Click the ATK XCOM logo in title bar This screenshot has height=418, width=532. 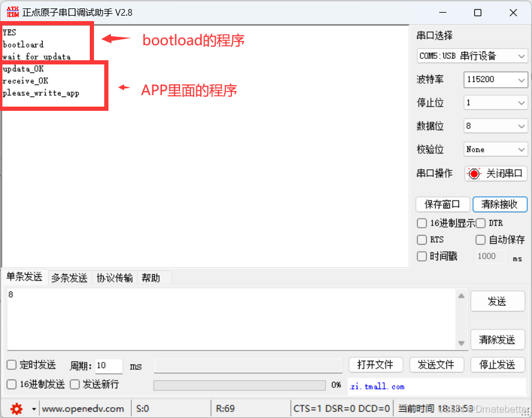click(x=13, y=11)
